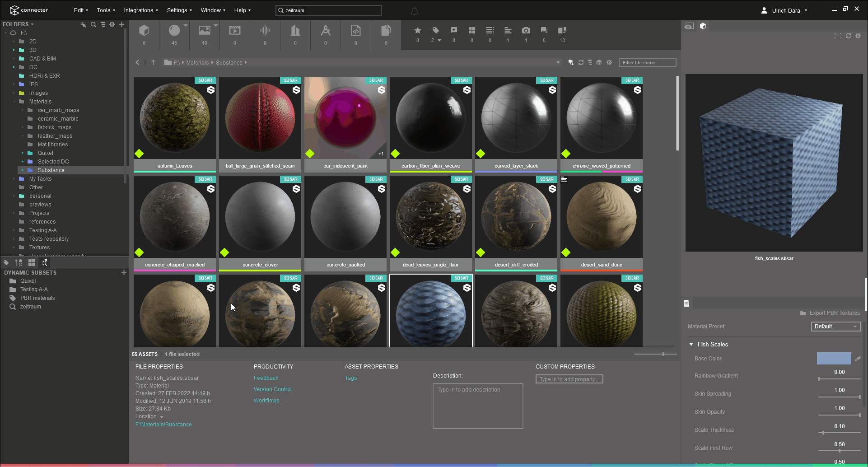Filter assets by code file icon

click(356, 30)
